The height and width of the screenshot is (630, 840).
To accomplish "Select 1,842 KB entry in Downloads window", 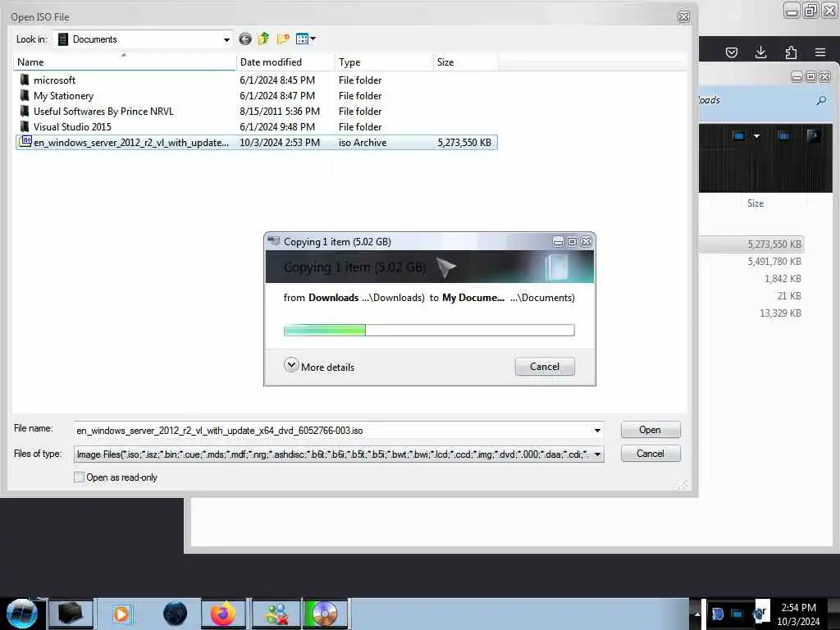I will pos(783,279).
